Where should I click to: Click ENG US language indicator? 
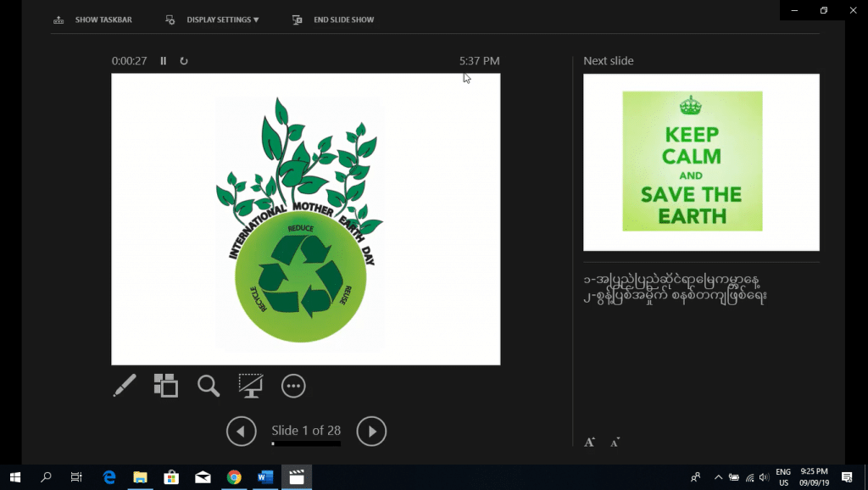[x=783, y=477]
